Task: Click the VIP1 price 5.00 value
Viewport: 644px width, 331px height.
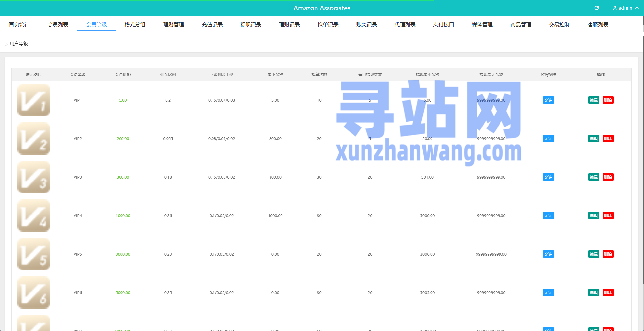Action: tap(122, 100)
